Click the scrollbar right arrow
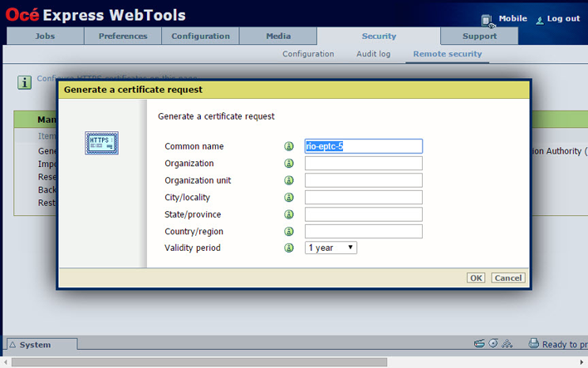The image size is (588, 368). click(x=581, y=362)
